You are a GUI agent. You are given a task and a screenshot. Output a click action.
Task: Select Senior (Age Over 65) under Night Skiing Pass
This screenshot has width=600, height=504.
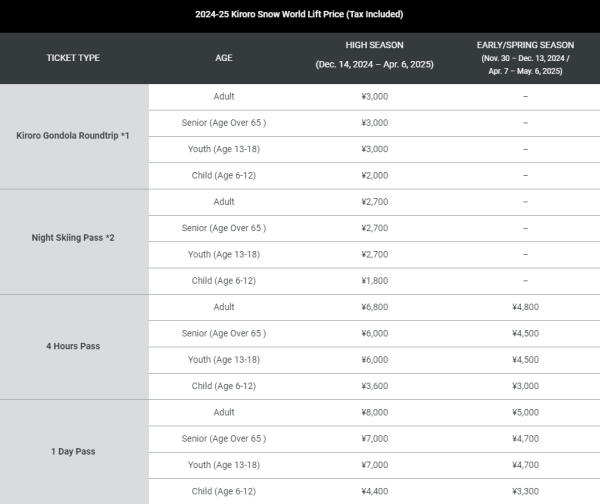[x=224, y=228]
